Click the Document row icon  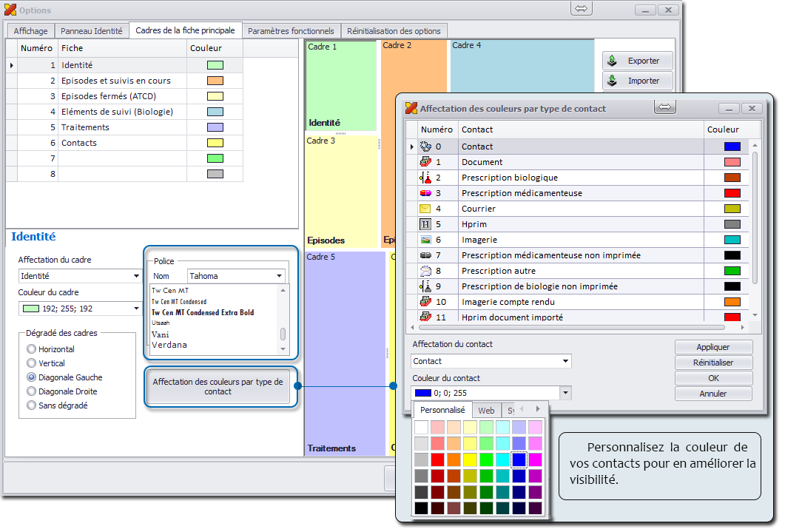[x=425, y=162]
